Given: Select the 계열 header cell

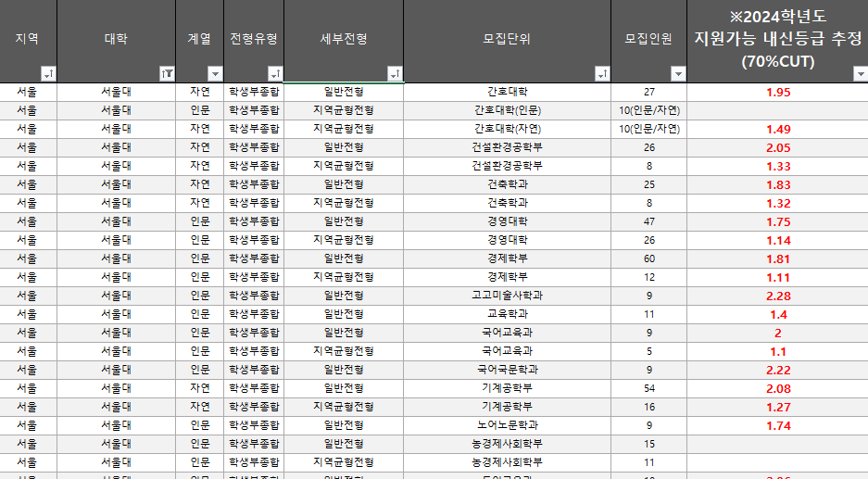Looking at the screenshot, I should coord(200,41).
